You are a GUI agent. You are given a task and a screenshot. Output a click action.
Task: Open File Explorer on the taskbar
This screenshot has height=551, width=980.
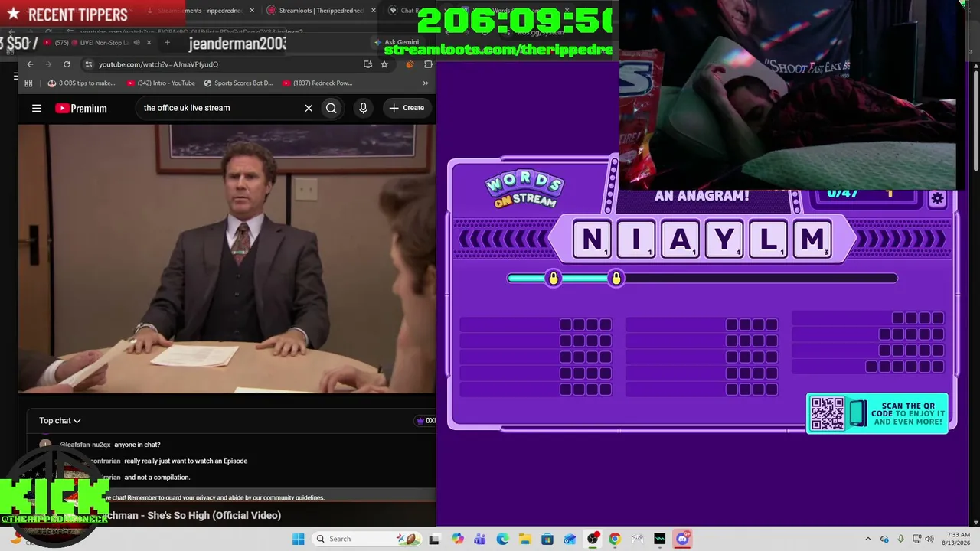525,539
